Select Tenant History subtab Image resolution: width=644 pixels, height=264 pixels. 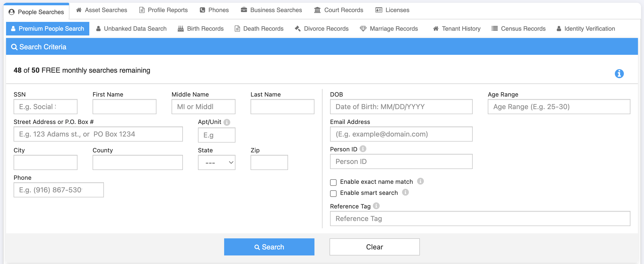[457, 29]
